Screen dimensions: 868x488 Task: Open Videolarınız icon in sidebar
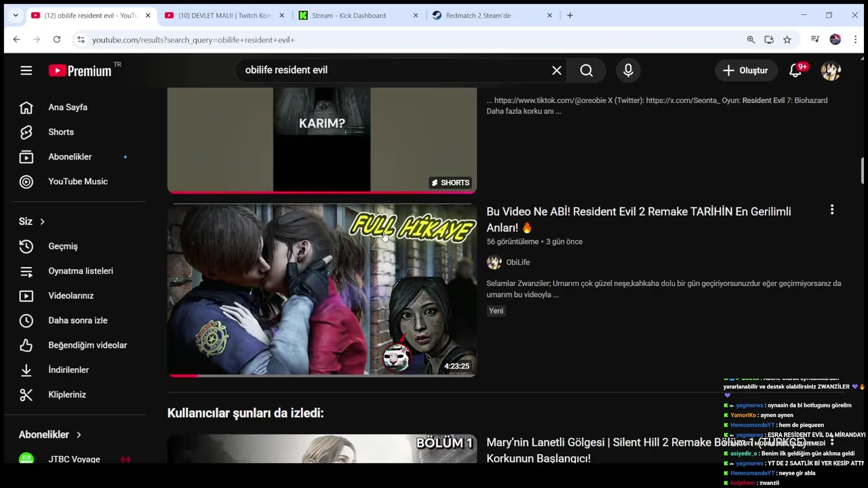26,296
